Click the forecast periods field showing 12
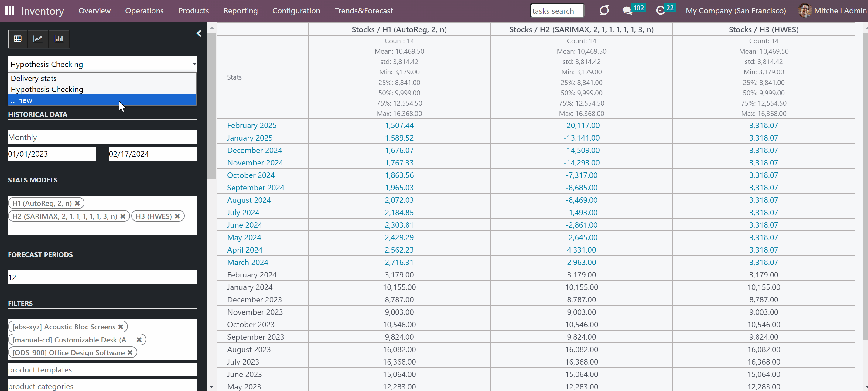The image size is (868, 391). 102,277
